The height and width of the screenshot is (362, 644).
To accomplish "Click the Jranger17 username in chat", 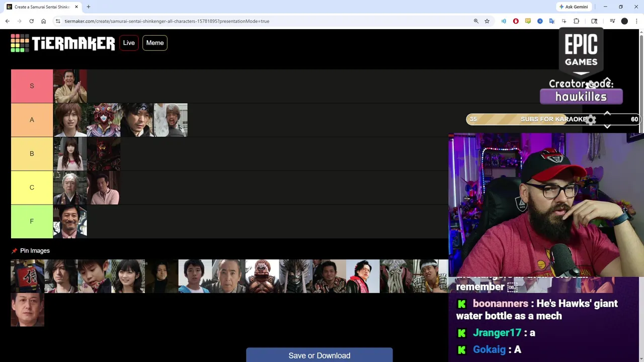I will [497, 333].
